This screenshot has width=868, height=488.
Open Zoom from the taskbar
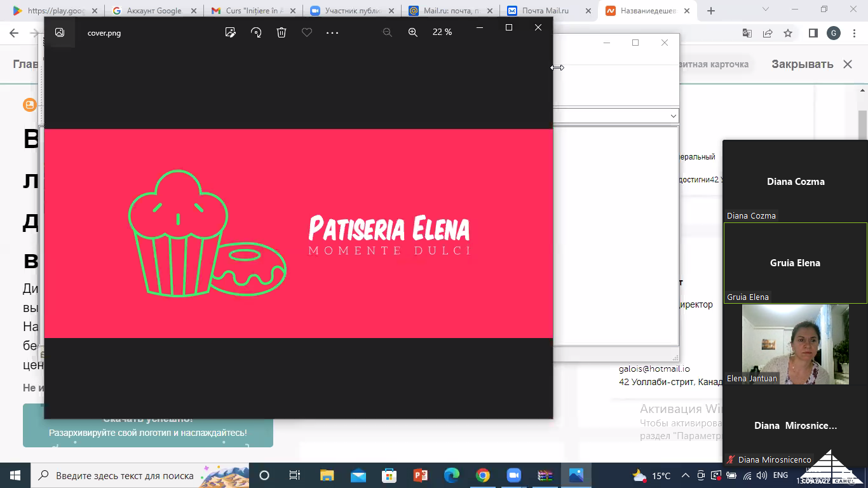tap(513, 475)
